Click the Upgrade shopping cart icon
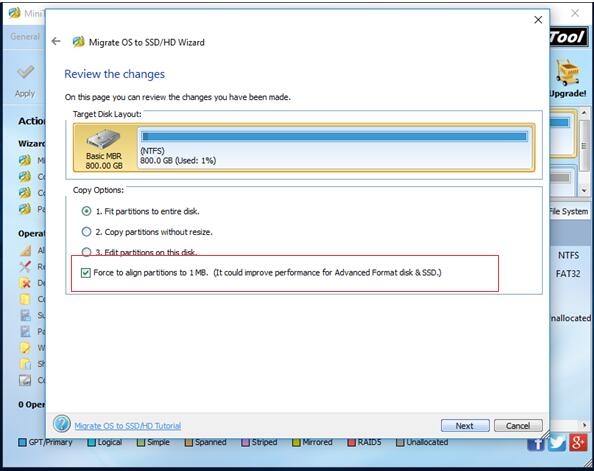This screenshot has width=594, height=471. coord(567,72)
